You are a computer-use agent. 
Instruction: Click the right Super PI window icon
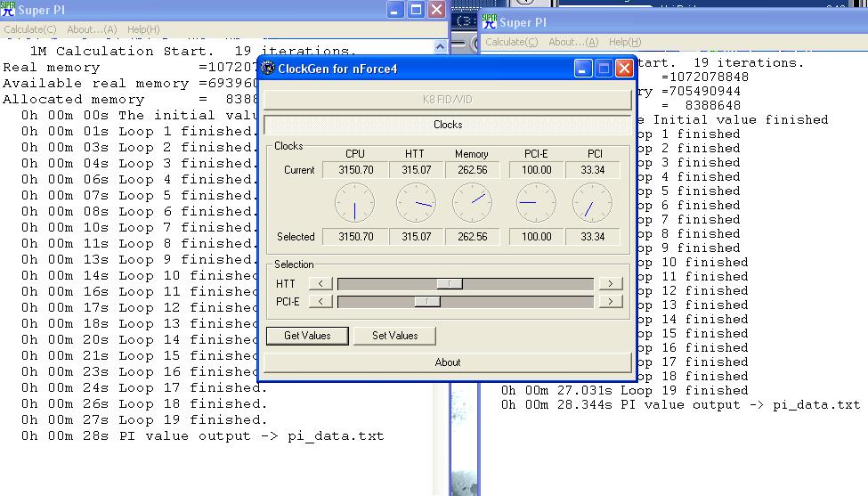490,21
